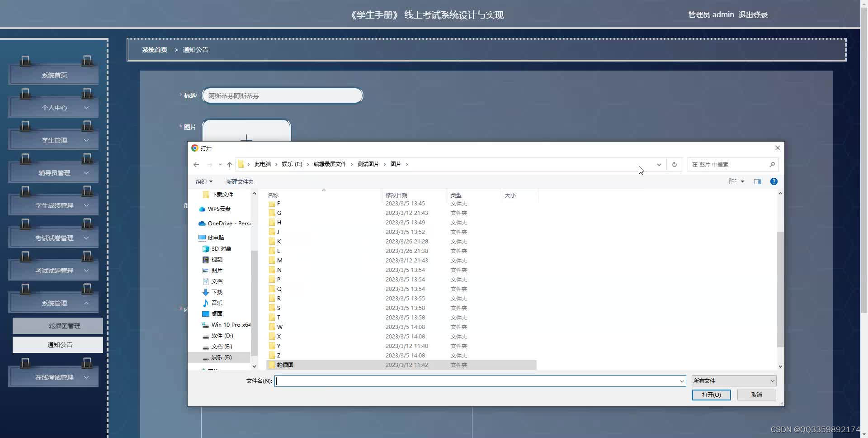
Task: Open the 组织 menu
Action: 204,181
